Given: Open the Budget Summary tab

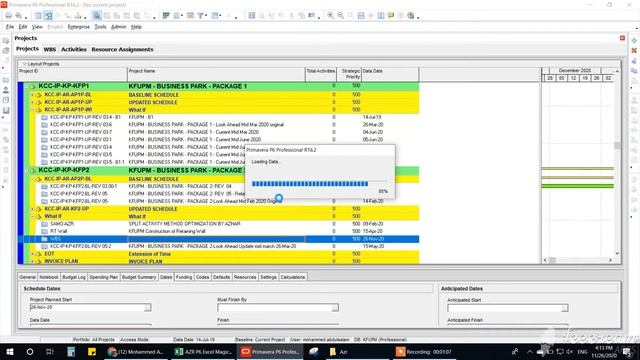Looking at the screenshot, I should [x=139, y=277].
